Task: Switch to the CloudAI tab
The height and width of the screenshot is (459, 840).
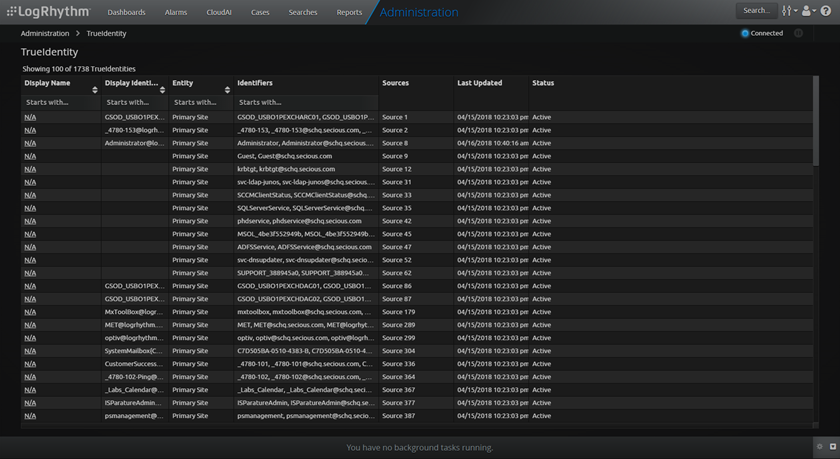Action: (x=219, y=12)
